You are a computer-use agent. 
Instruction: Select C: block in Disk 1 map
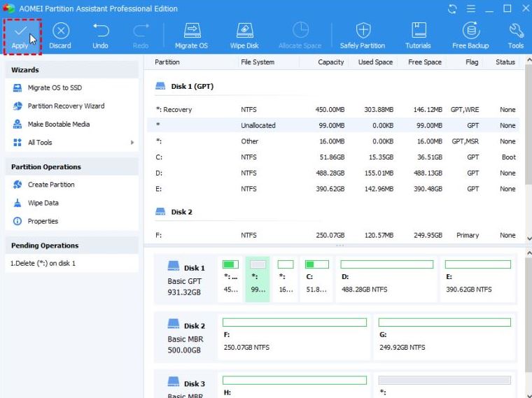point(317,279)
